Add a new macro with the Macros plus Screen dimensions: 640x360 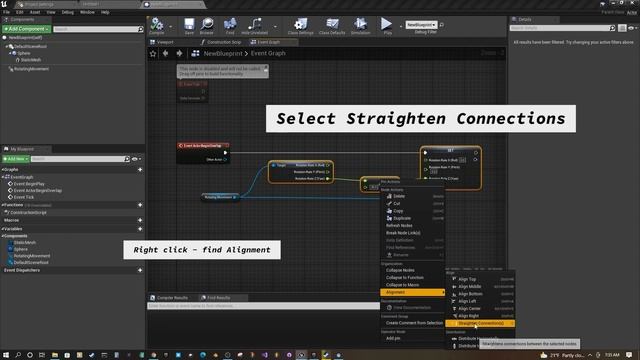pos(140,220)
